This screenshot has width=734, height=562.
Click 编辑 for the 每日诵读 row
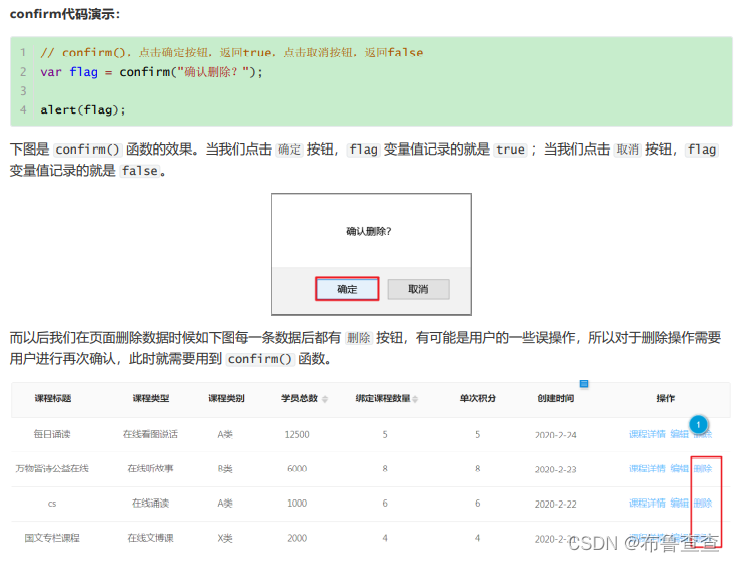pyautogui.click(x=679, y=434)
